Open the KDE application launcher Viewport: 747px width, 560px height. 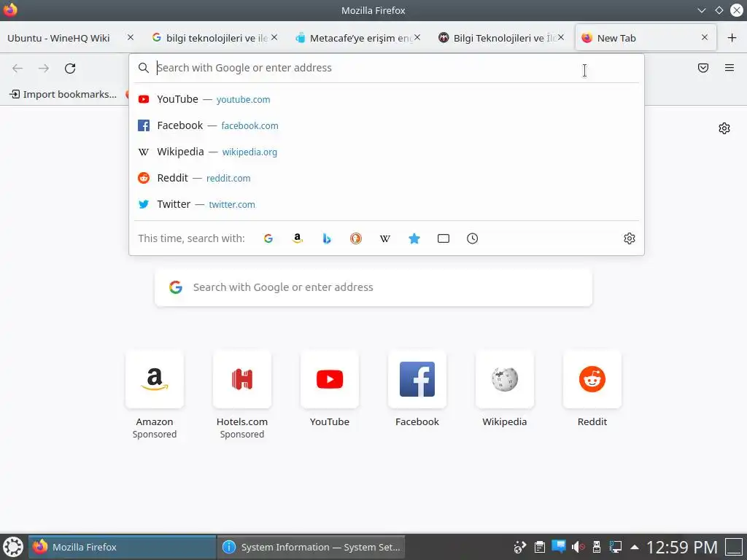pos(13,547)
